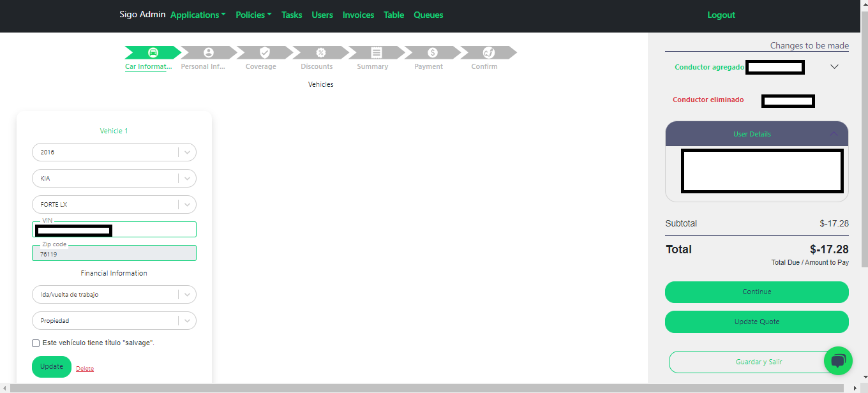Screen dimensions: 868x393
Task: Click the horizontal scrollbar at bottom
Action: point(428,388)
